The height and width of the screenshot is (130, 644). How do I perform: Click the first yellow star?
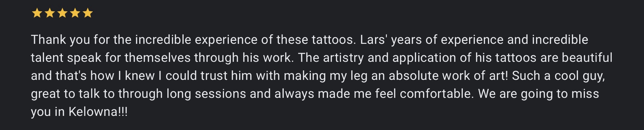37,13
